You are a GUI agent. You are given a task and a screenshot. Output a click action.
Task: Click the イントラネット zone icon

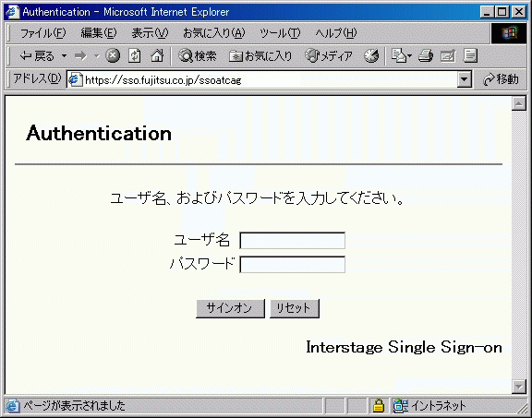coord(400,405)
